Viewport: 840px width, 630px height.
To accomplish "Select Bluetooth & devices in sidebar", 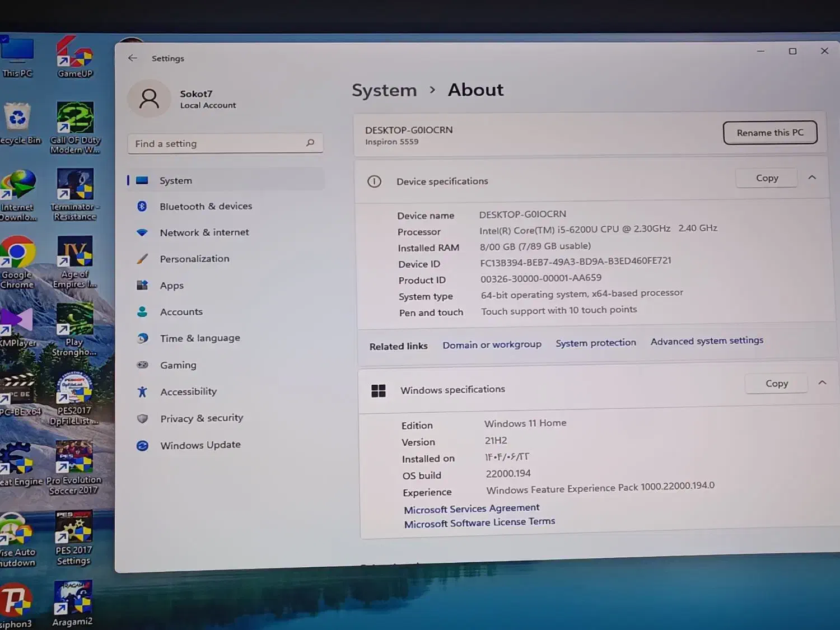I will click(206, 206).
